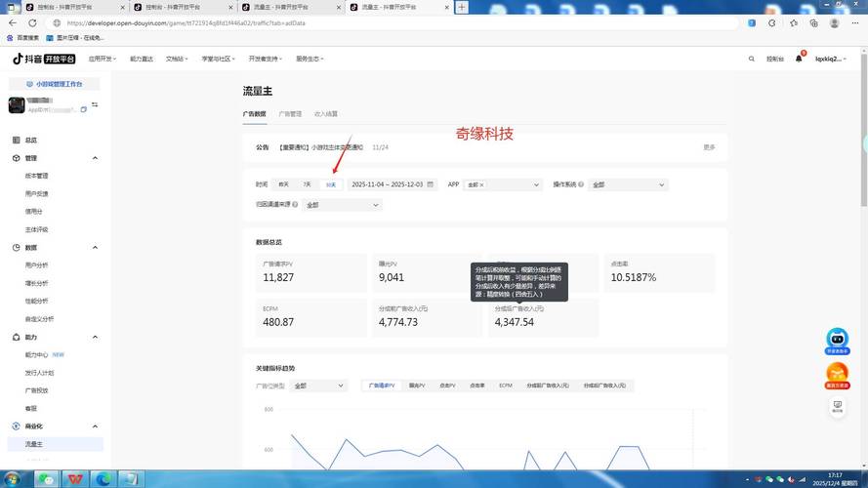This screenshot has width=868, height=488.
Task: Select the 7天 time range option
Action: [307, 184]
